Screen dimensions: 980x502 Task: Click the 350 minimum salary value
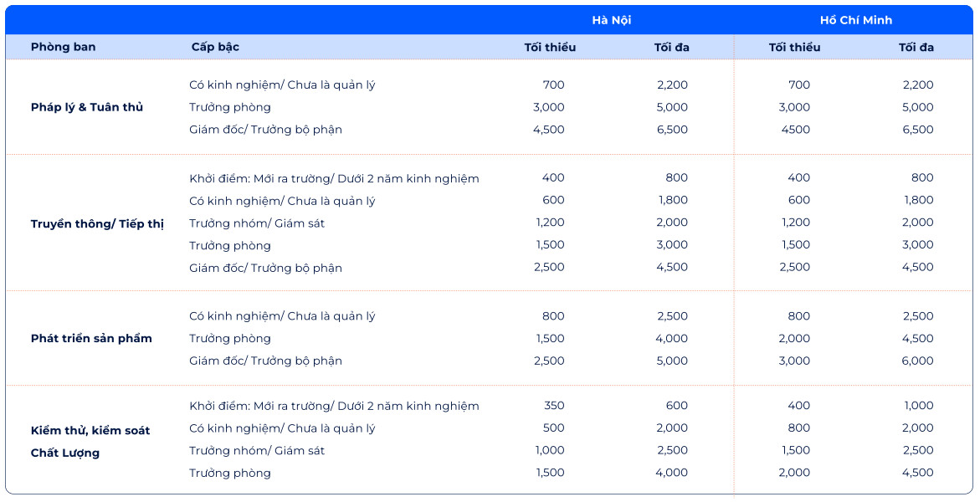coord(553,406)
